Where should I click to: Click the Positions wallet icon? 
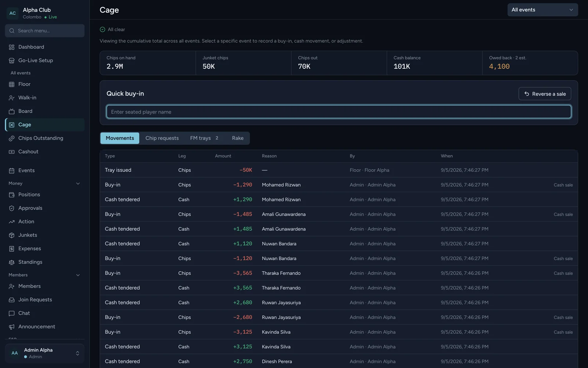pos(11,195)
